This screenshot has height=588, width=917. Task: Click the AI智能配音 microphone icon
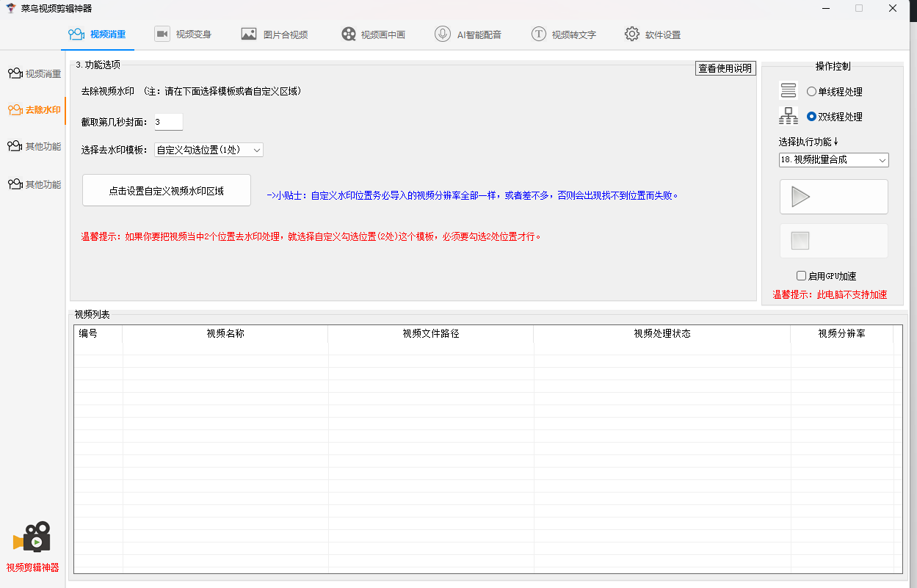click(443, 34)
